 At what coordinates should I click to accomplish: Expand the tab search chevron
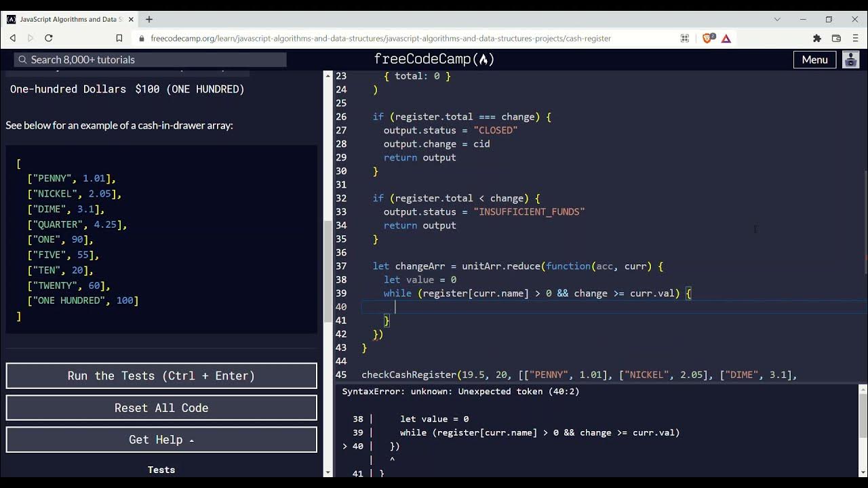(x=777, y=19)
